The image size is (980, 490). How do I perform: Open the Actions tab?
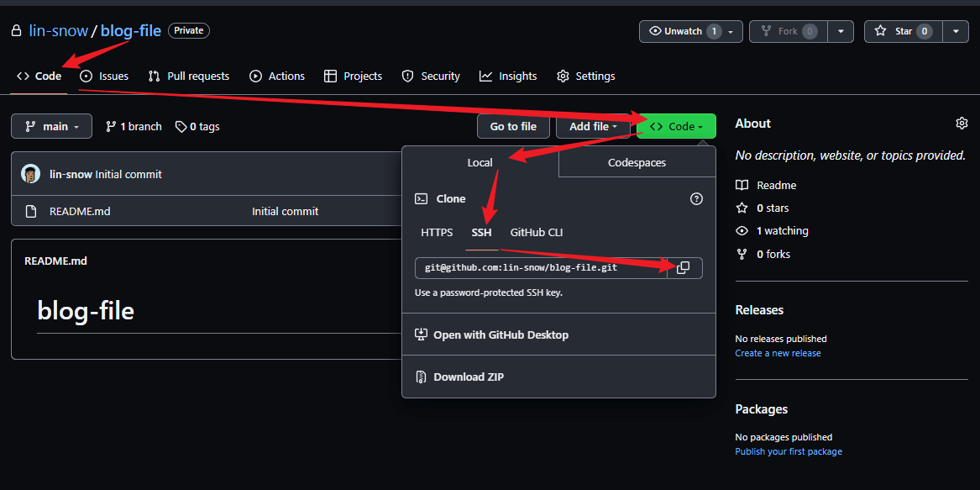click(x=277, y=76)
